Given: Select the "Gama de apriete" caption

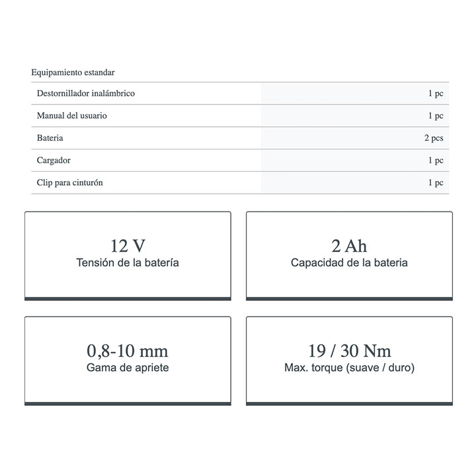Looking at the screenshot, I should click(x=128, y=367).
